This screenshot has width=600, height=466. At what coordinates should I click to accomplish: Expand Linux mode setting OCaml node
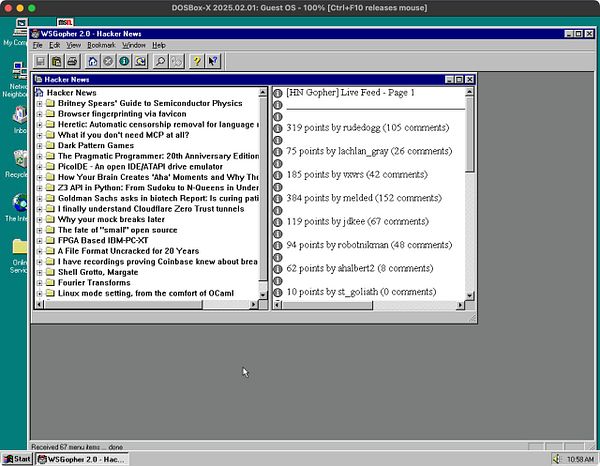[39, 294]
